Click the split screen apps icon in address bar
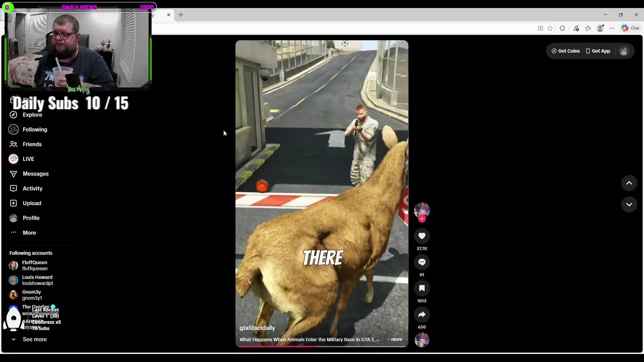The image size is (644, 362). point(540,28)
